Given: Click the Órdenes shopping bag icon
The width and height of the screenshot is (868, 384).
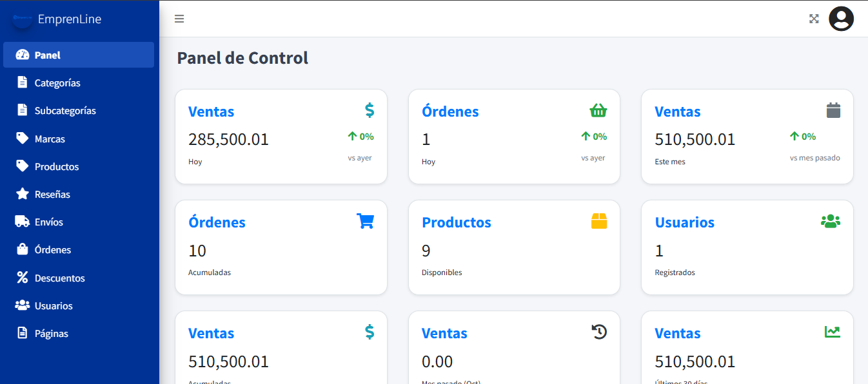Looking at the screenshot, I should coord(23,249).
